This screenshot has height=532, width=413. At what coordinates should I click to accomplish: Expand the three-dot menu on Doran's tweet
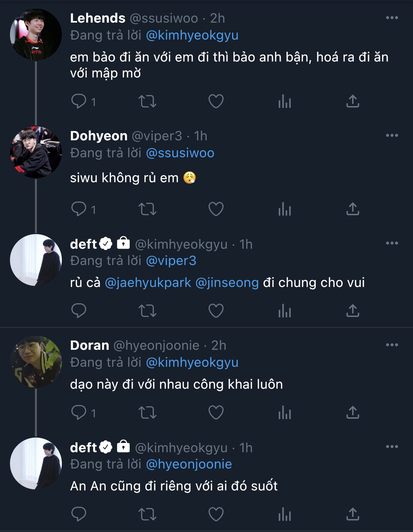tap(392, 345)
